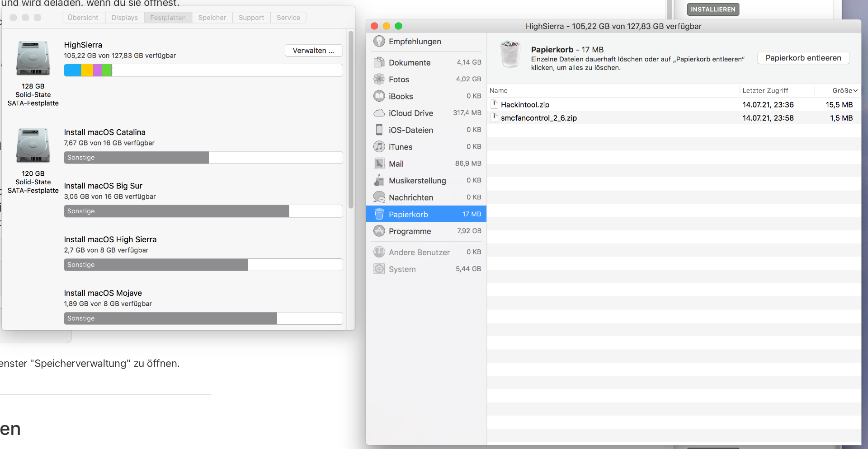Click the Nachrichten speech bubble icon
The width and height of the screenshot is (868, 449).
click(x=379, y=197)
